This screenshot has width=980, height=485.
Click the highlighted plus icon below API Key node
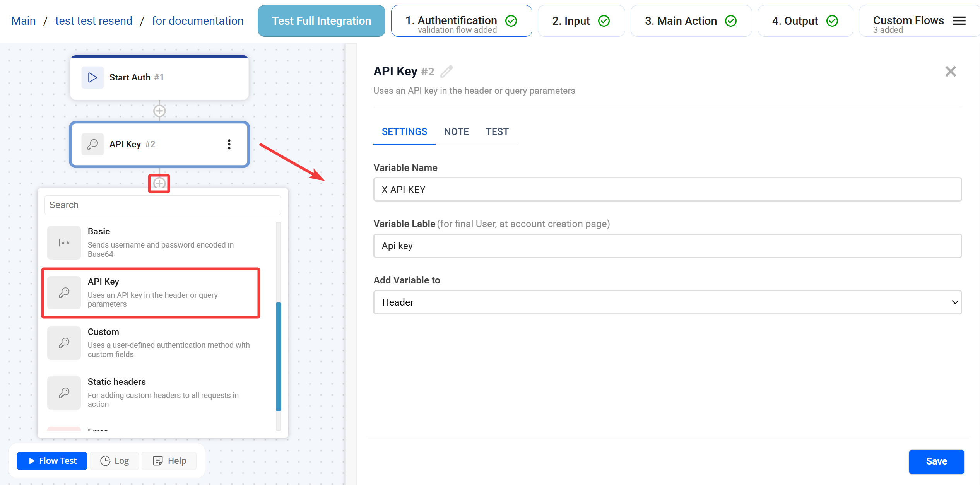point(159,183)
